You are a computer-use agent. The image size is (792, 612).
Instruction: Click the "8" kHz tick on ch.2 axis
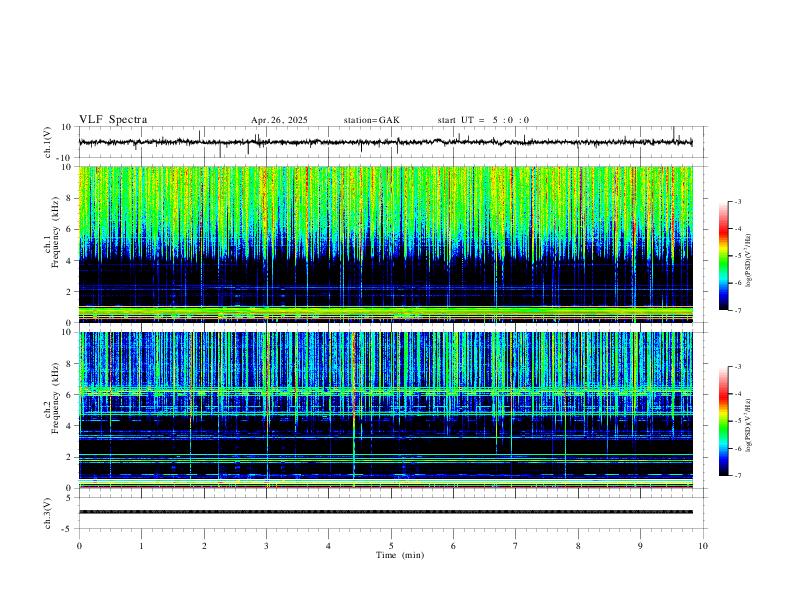click(x=70, y=364)
